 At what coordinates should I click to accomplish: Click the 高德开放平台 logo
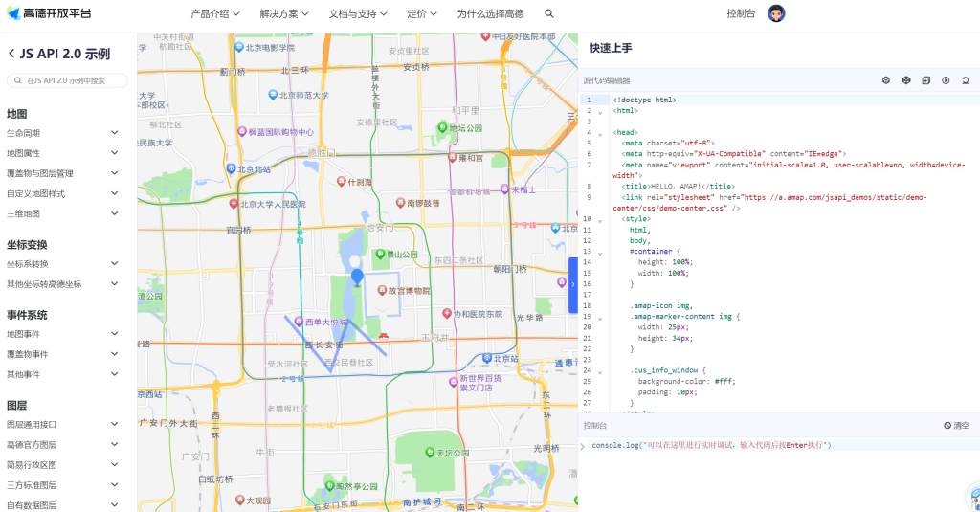pos(49,13)
